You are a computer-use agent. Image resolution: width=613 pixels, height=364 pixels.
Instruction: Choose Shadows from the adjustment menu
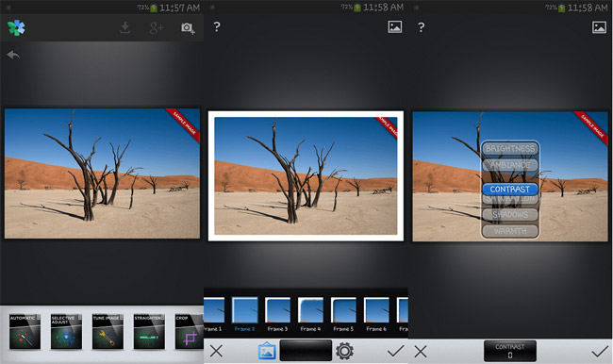point(510,215)
